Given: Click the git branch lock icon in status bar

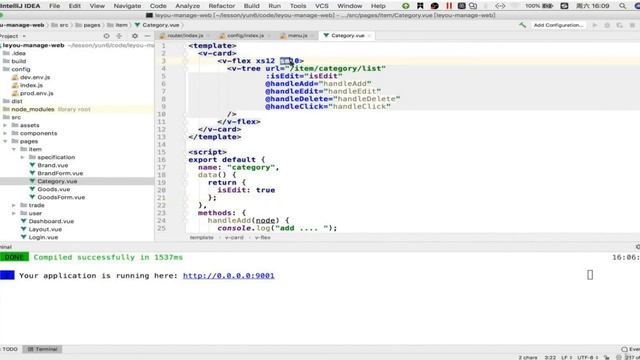Looking at the screenshot, I should tap(607, 358).
